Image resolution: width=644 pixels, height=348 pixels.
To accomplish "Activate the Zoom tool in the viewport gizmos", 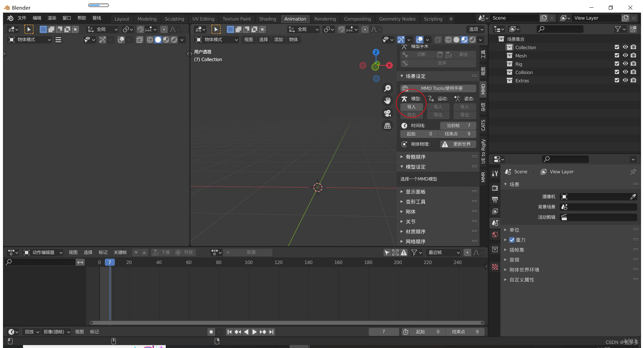I will [x=387, y=88].
